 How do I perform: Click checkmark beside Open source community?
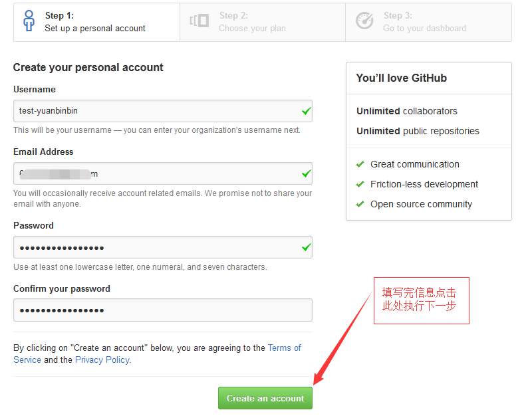point(360,204)
